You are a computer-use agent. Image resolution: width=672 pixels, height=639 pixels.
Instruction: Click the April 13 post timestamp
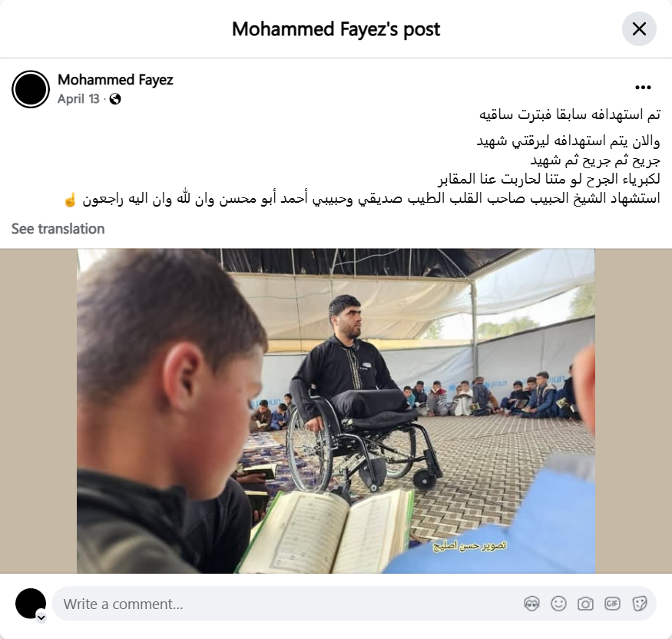click(78, 99)
